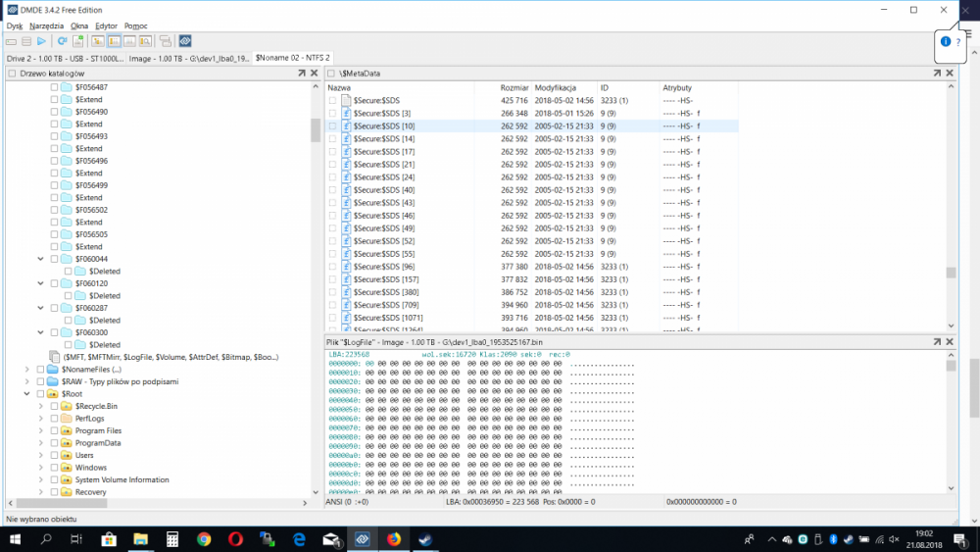
Task: Open the Narzędzia menu
Action: (46, 25)
